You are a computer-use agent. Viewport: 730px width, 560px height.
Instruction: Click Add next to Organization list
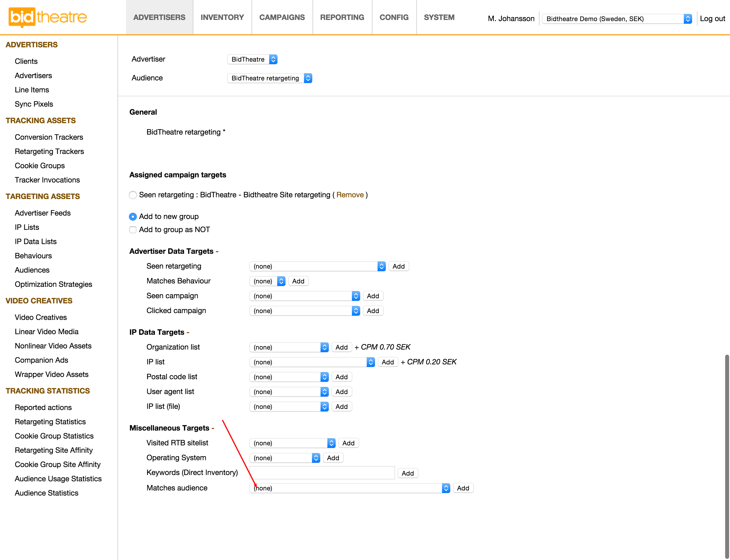point(341,347)
